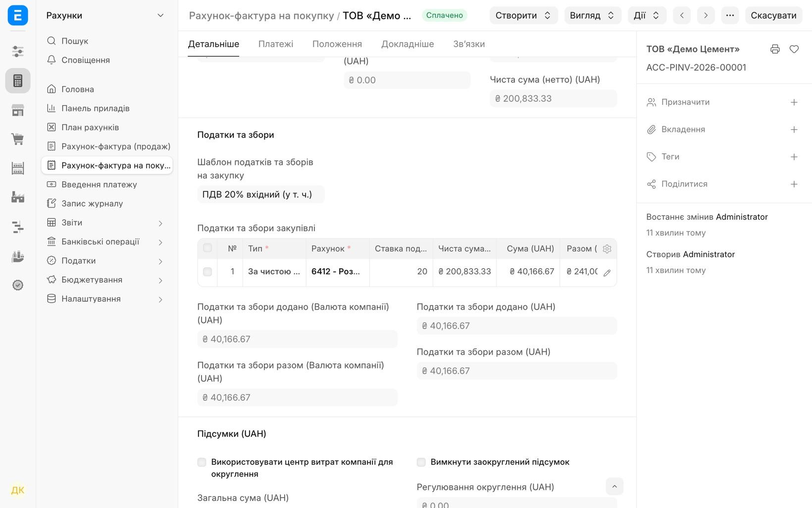Switch to the Докладніше tab
This screenshot has height=508, width=812.
(x=407, y=44)
